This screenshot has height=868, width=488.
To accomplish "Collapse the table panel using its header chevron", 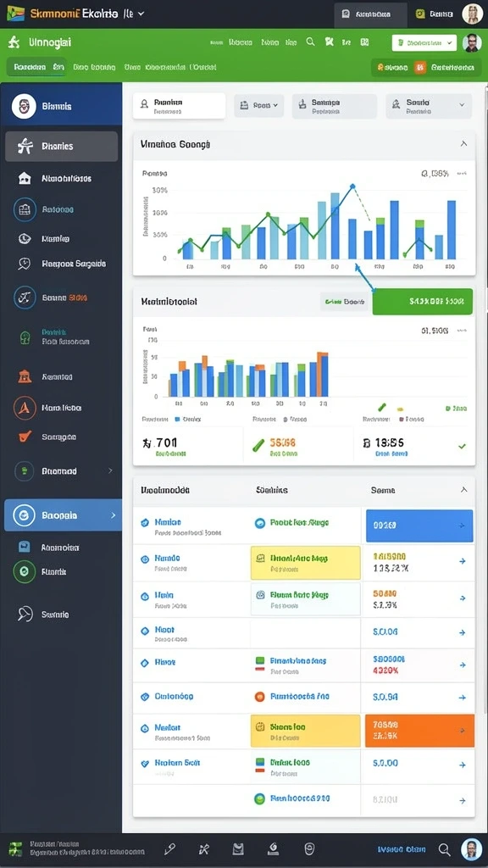I will 463,490.
